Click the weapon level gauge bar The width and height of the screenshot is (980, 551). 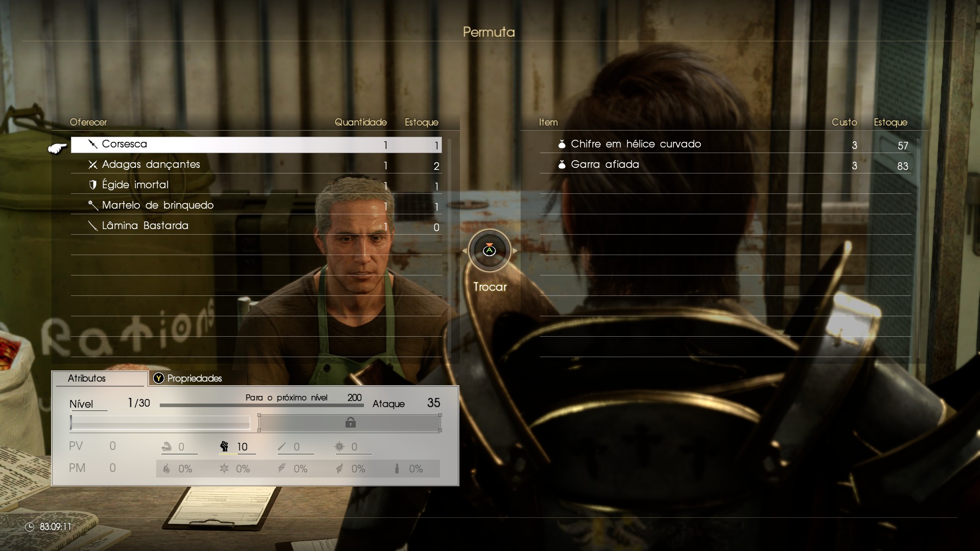pyautogui.click(x=160, y=422)
